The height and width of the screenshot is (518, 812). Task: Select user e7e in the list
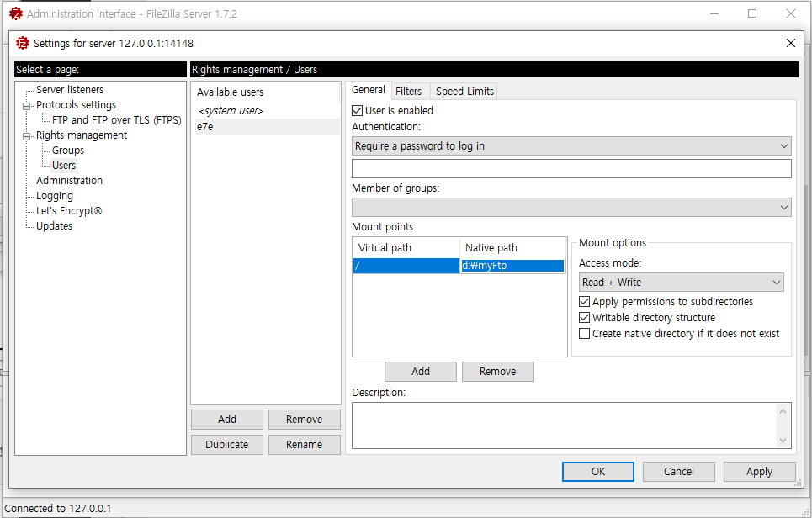point(268,127)
